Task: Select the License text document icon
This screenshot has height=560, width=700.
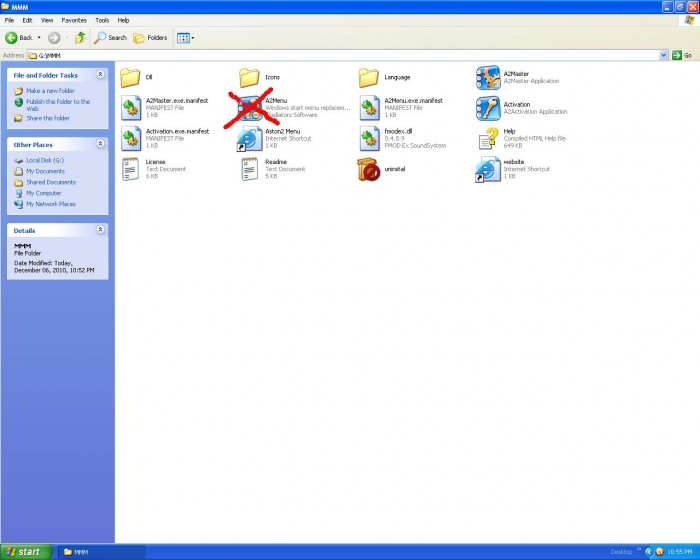Action: [130, 169]
